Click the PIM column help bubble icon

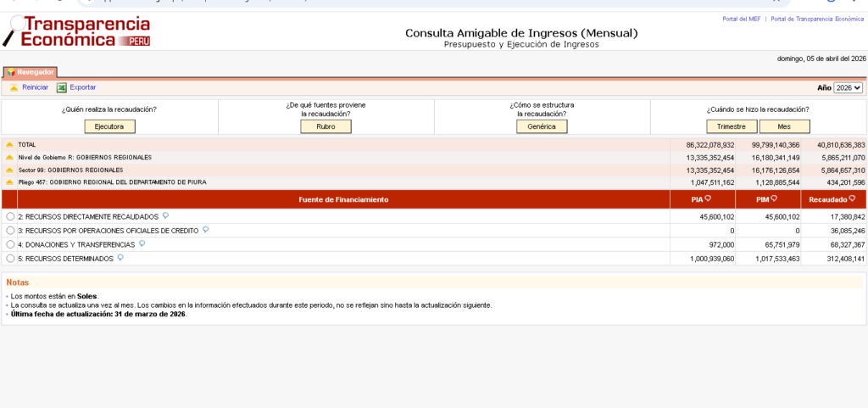(775, 199)
